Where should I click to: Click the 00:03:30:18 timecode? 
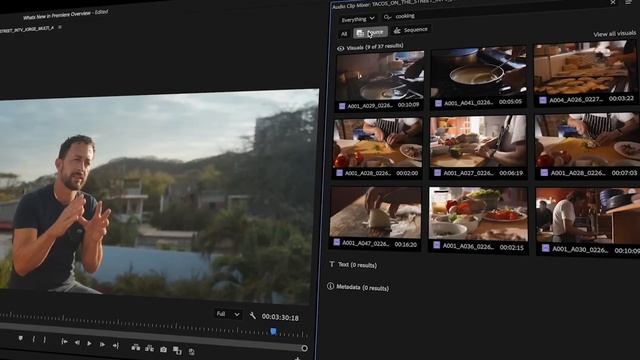[x=280, y=317]
